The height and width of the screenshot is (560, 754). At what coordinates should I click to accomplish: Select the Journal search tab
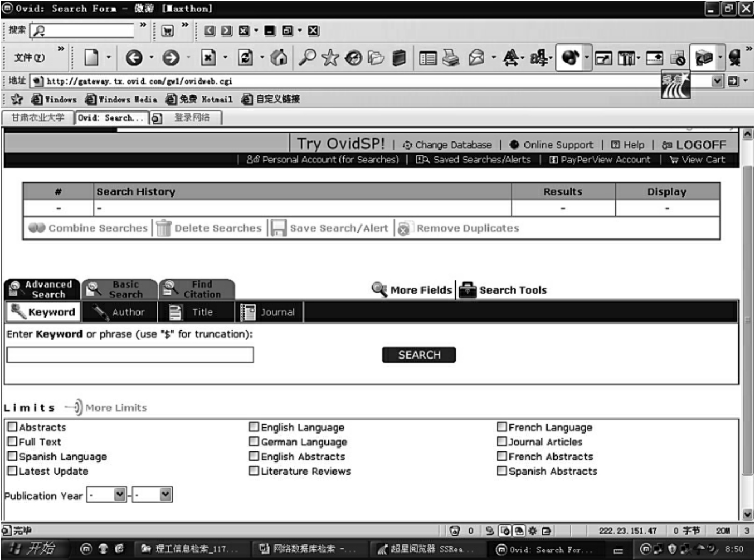tap(269, 312)
